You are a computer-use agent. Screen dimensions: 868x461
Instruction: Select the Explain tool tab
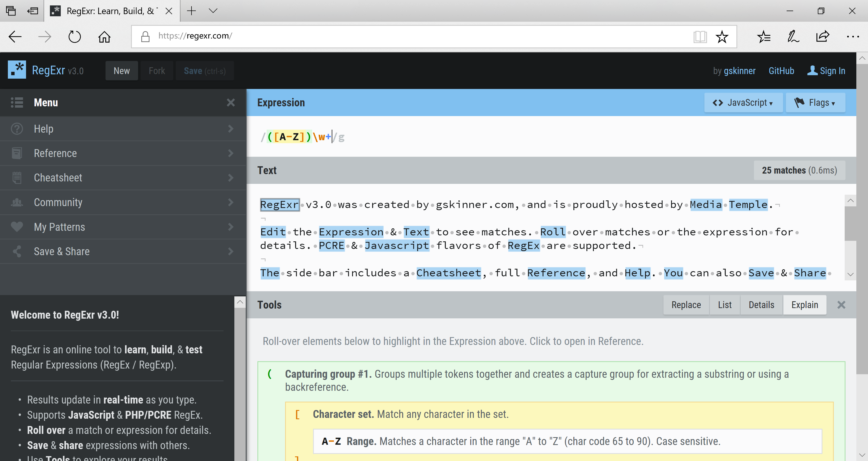click(804, 305)
